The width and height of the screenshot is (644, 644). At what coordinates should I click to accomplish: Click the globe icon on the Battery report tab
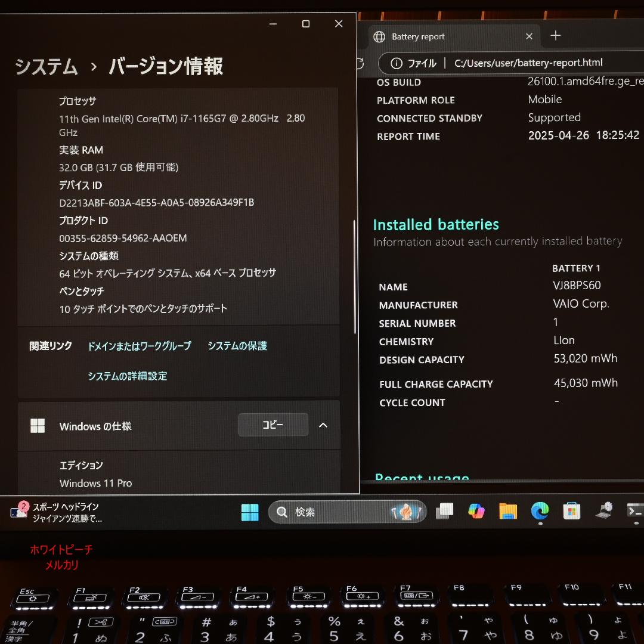tap(379, 36)
